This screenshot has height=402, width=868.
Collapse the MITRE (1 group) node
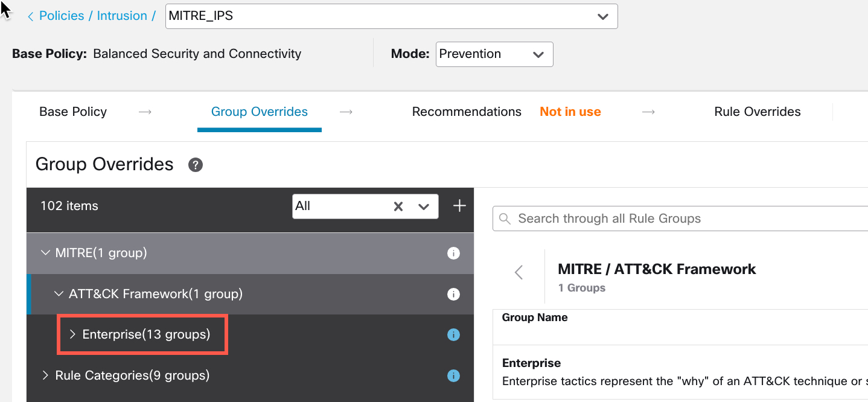45,253
